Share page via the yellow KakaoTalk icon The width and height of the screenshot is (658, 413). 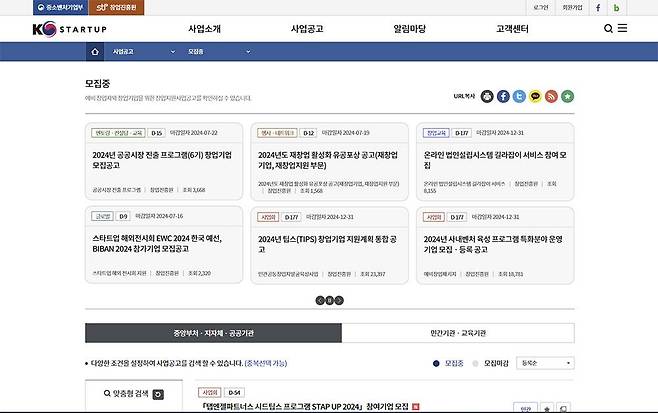[535, 97]
